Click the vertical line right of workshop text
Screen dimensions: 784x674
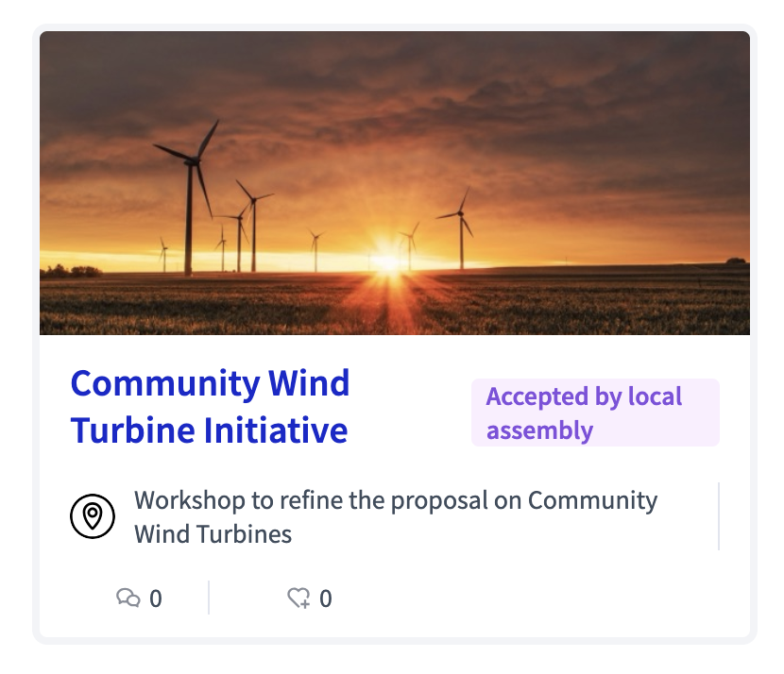click(x=719, y=516)
